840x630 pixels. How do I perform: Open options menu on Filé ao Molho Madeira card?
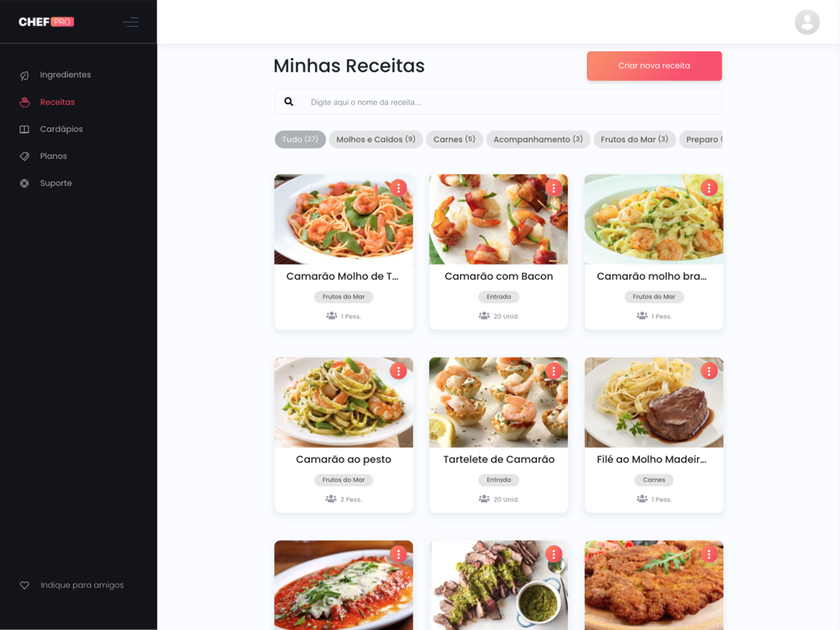pyautogui.click(x=709, y=370)
